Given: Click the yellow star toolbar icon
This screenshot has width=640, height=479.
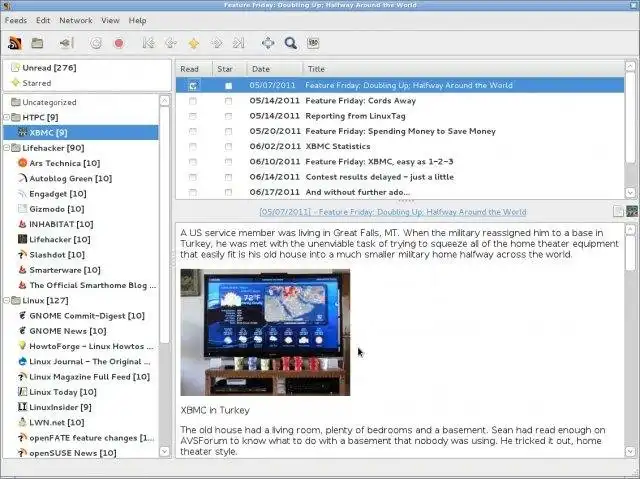Looking at the screenshot, I should tap(193, 43).
